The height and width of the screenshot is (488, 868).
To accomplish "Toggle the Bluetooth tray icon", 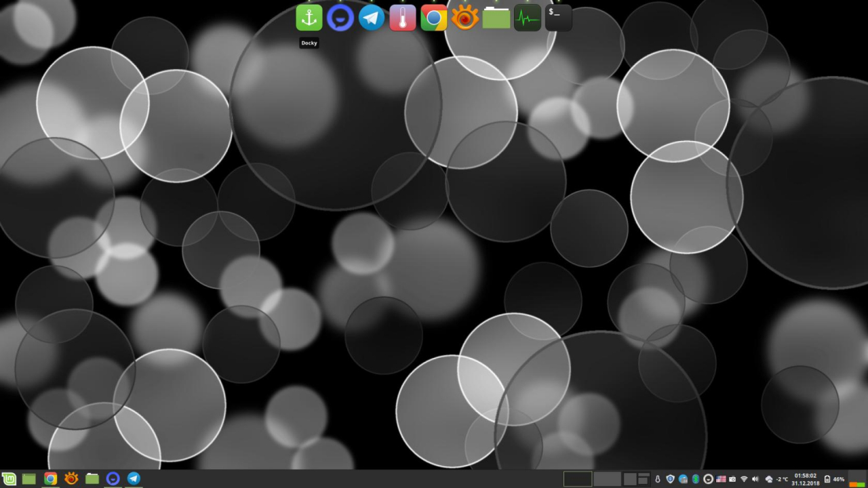I will [x=696, y=479].
